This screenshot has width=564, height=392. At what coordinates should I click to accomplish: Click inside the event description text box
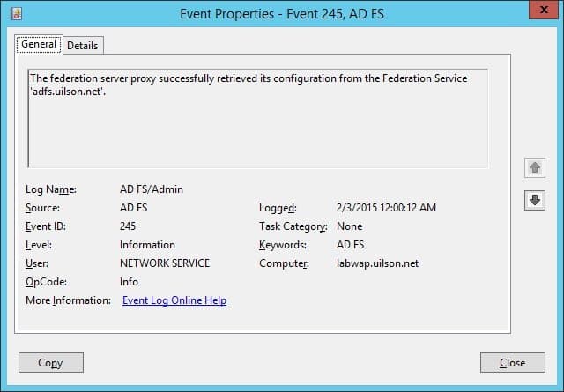[x=258, y=119]
